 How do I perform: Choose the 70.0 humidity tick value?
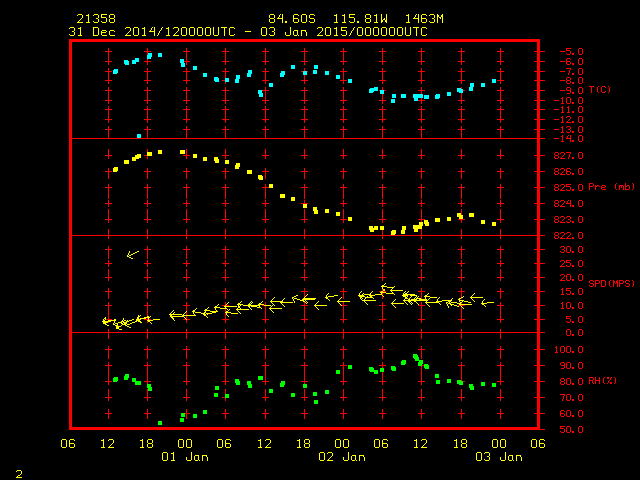(571, 398)
